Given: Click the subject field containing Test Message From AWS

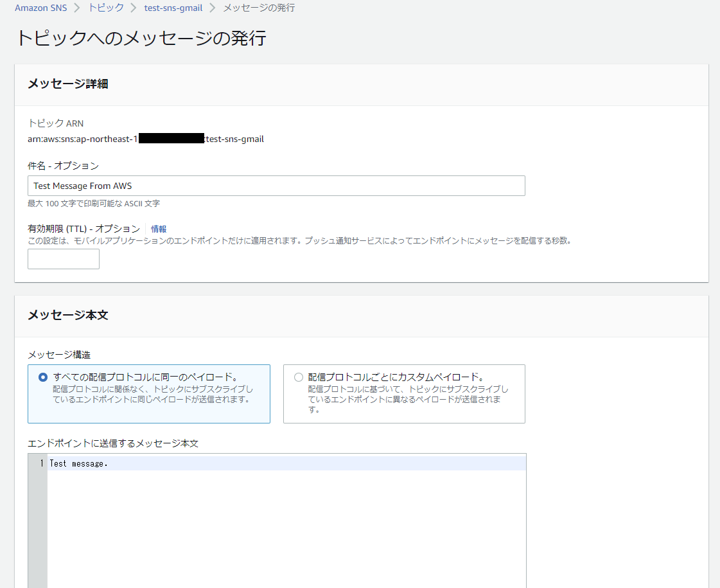Looking at the screenshot, I should coord(276,186).
